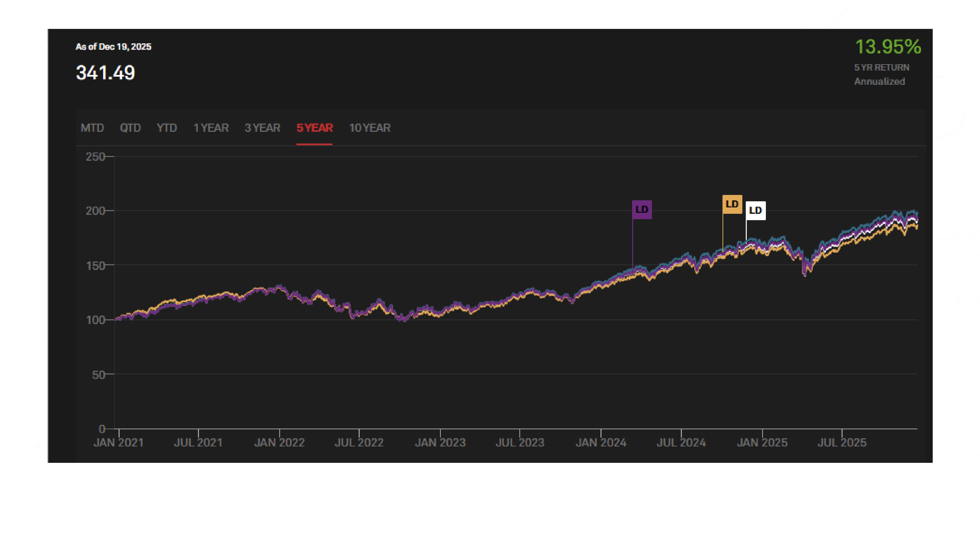Screen dimensions: 980x551
Task: Show the 1 YEAR chart range
Action: (211, 128)
